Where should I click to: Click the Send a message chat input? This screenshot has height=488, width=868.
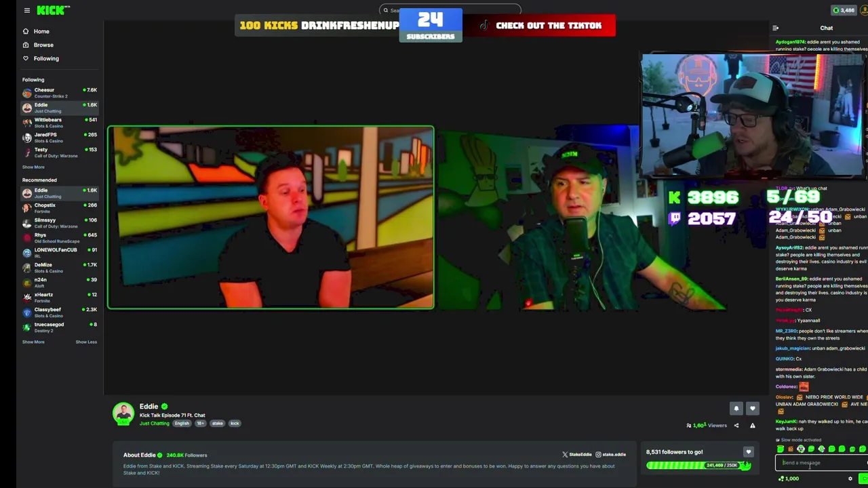click(821, 463)
